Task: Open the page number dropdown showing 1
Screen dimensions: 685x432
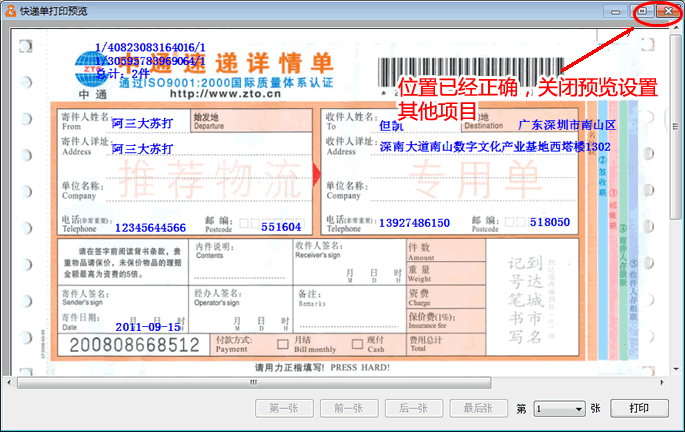Action: 559,409
